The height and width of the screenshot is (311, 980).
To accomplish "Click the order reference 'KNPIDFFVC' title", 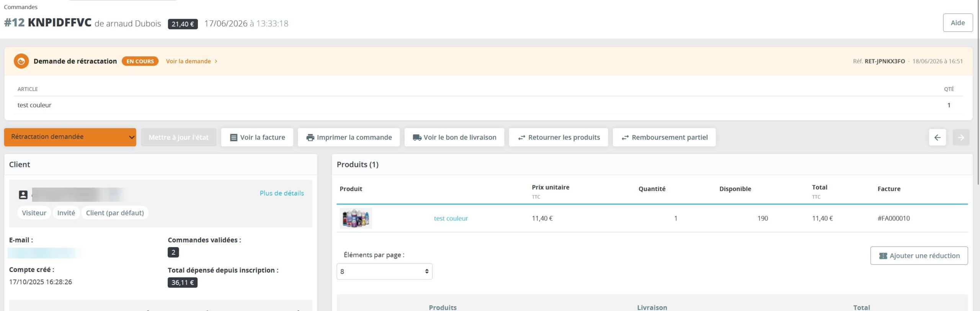I will pyautogui.click(x=59, y=23).
